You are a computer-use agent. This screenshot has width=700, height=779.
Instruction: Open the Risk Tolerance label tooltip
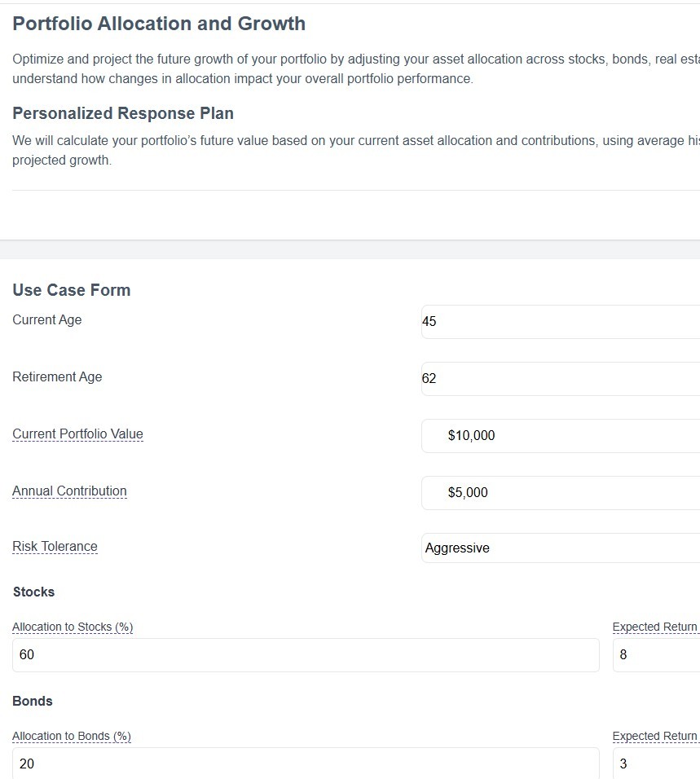click(55, 546)
